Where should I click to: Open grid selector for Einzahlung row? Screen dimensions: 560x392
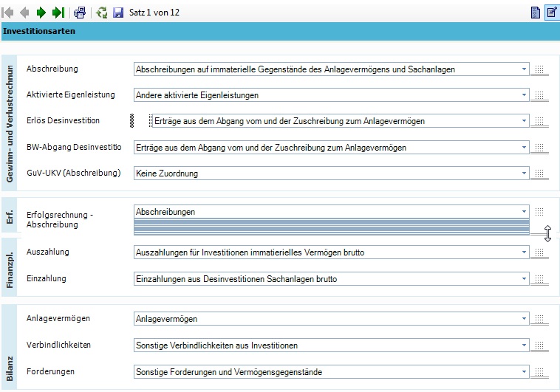click(x=539, y=279)
